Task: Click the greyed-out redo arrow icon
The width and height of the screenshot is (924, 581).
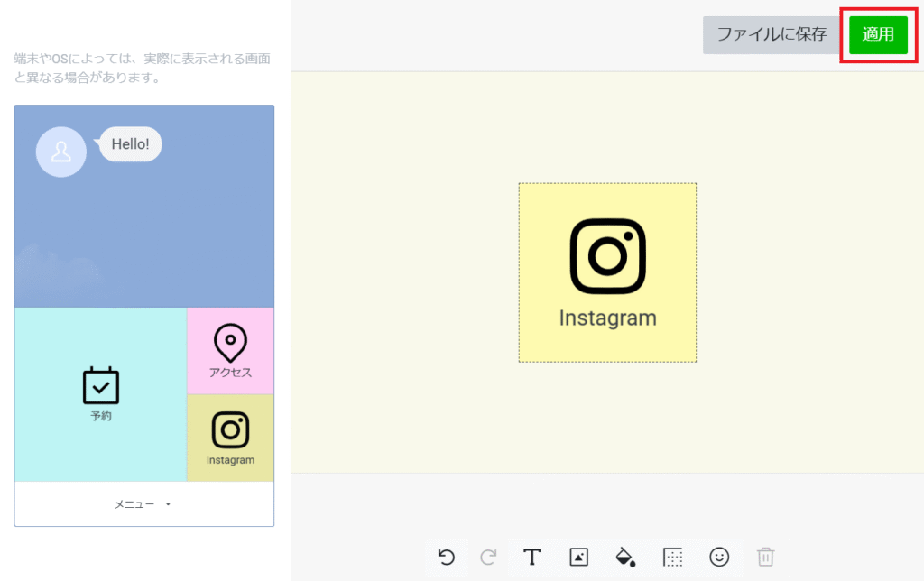Action: point(488,558)
